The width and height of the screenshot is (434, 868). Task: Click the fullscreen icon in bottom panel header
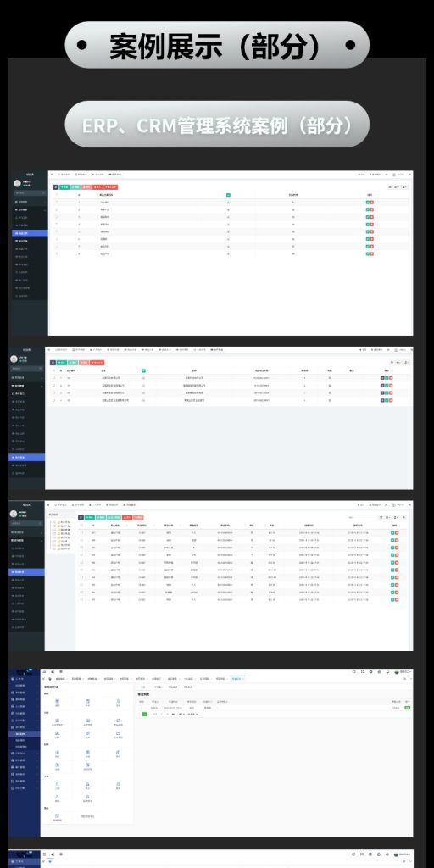(362, 671)
